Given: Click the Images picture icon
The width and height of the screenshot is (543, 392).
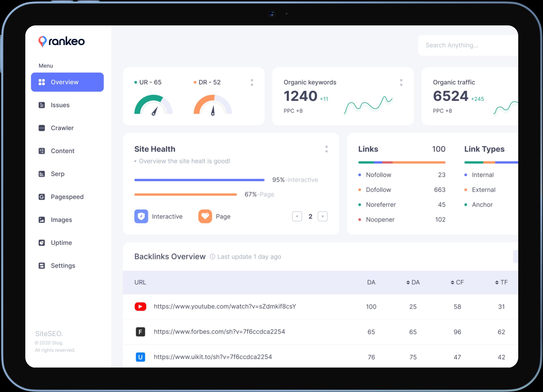Looking at the screenshot, I should pyautogui.click(x=42, y=220).
